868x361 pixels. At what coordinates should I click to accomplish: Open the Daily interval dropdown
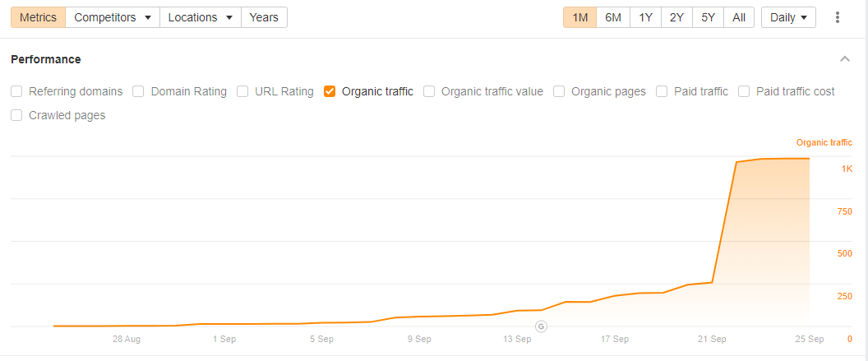pyautogui.click(x=788, y=17)
